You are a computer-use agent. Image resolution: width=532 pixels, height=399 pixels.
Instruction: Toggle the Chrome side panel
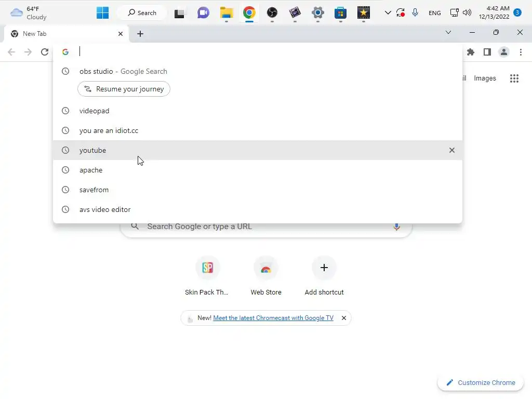487,52
